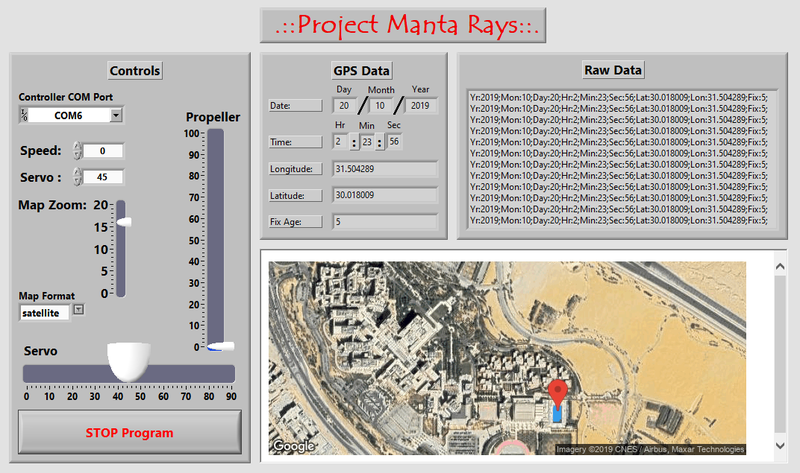Click the Servo value field showing 45
Viewport: 800px width, 473px height.
coord(103,177)
